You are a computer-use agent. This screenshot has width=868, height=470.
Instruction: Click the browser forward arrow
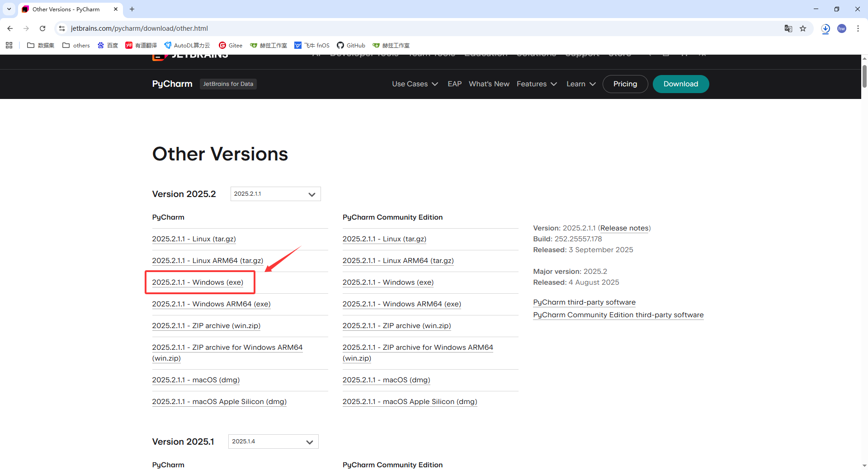tap(26, 28)
